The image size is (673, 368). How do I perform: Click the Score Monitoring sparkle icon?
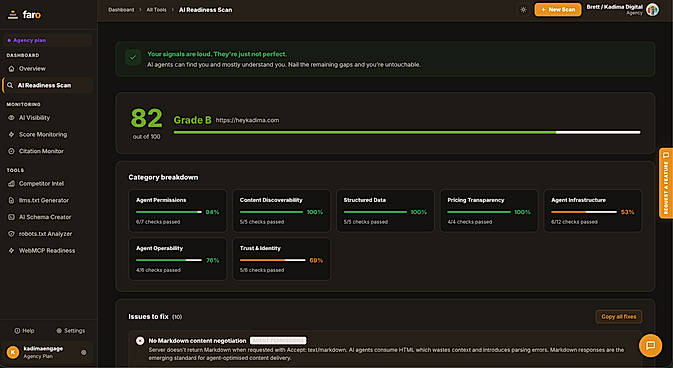tap(12, 134)
